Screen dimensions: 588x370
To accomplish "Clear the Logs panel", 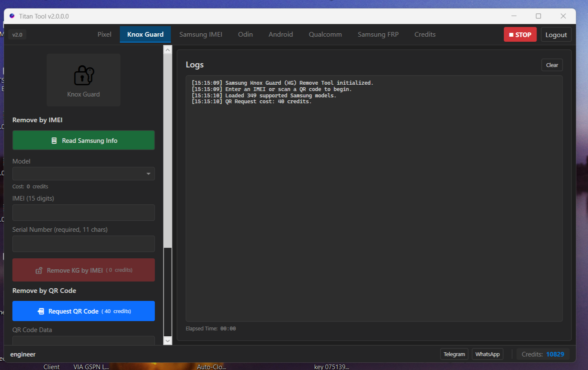I will (x=552, y=65).
